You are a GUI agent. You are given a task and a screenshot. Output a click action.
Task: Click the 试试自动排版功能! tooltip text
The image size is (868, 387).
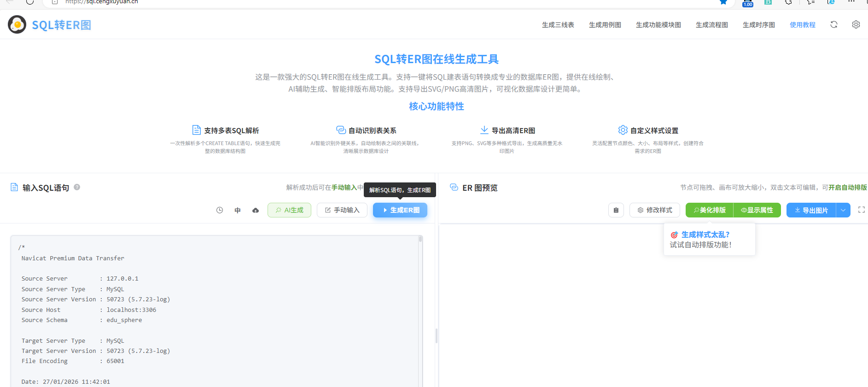coord(700,245)
